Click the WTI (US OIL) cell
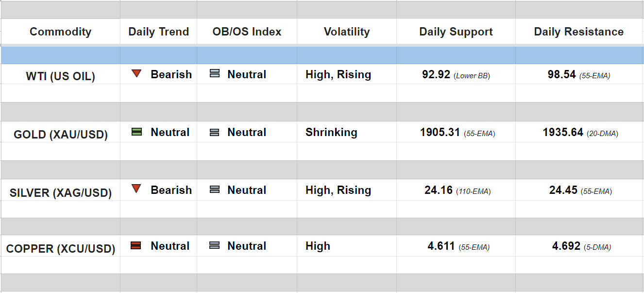This screenshot has width=644, height=293. [60, 76]
